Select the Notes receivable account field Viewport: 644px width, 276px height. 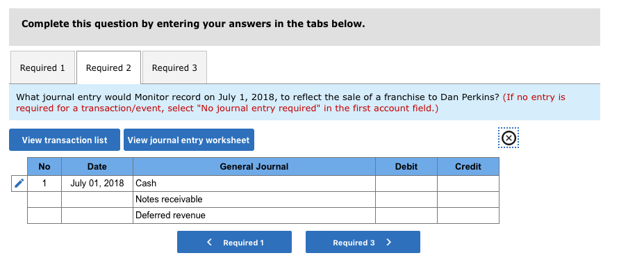[254, 200]
